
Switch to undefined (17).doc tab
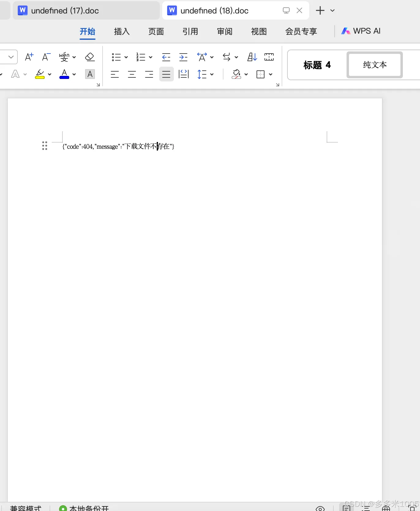tap(86, 10)
